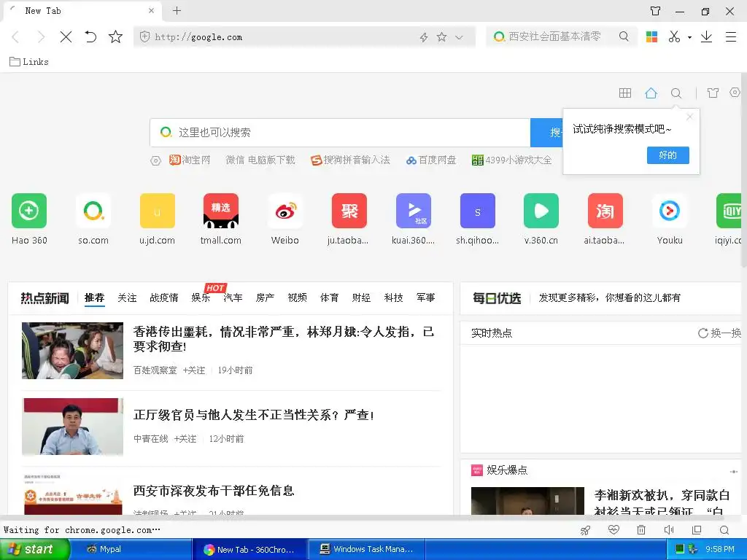
Task: Click the search magnifier in toolbar search box
Action: 624,36
